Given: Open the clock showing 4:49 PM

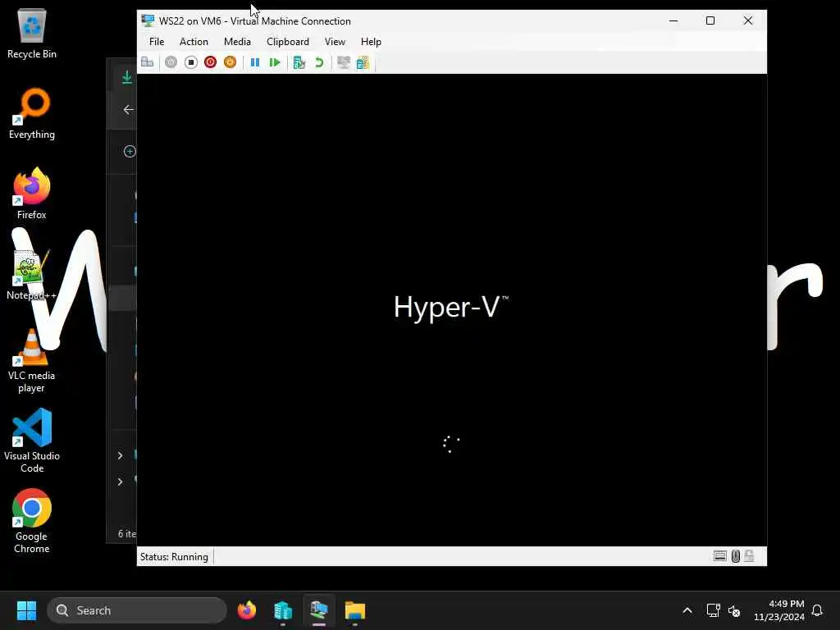Looking at the screenshot, I should pos(779,610).
